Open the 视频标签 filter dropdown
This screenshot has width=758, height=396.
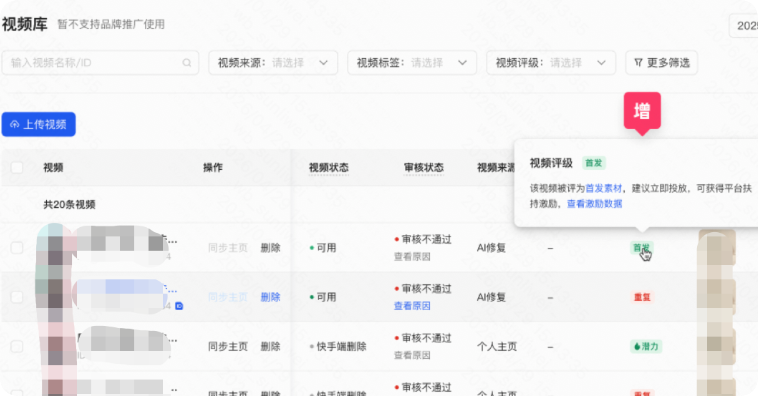412,63
